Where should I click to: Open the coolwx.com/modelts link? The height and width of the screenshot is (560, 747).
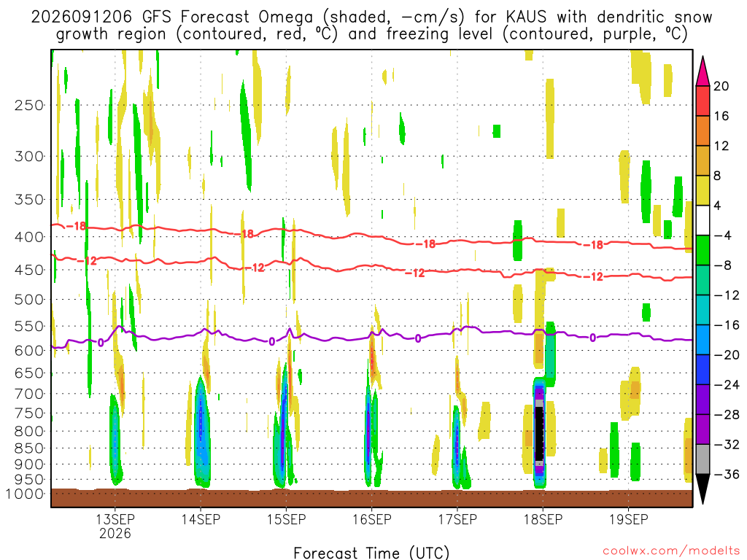coord(671,551)
